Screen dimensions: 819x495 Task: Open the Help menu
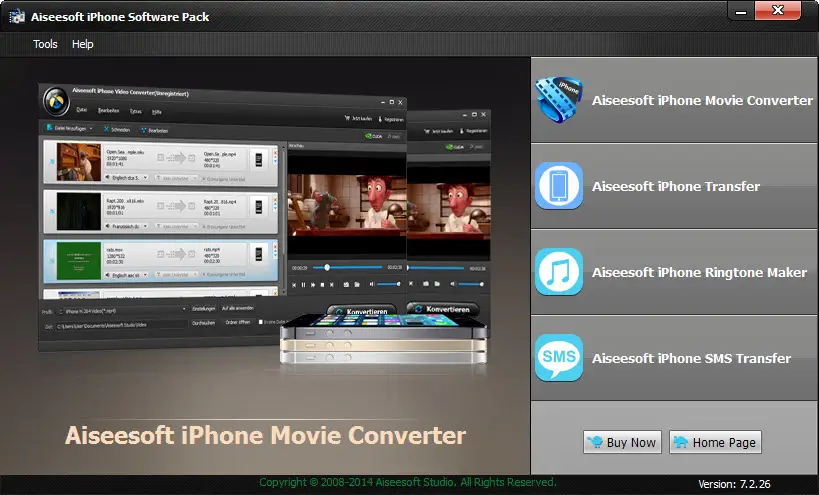coord(83,44)
